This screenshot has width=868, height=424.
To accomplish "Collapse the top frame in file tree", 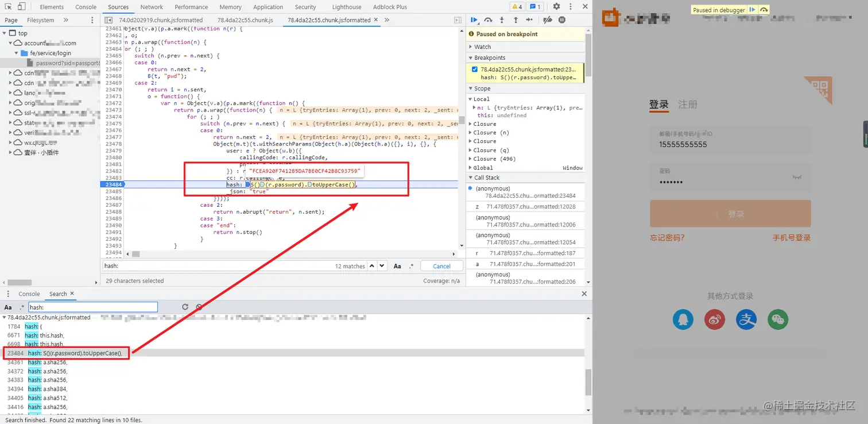I will pos(5,33).
